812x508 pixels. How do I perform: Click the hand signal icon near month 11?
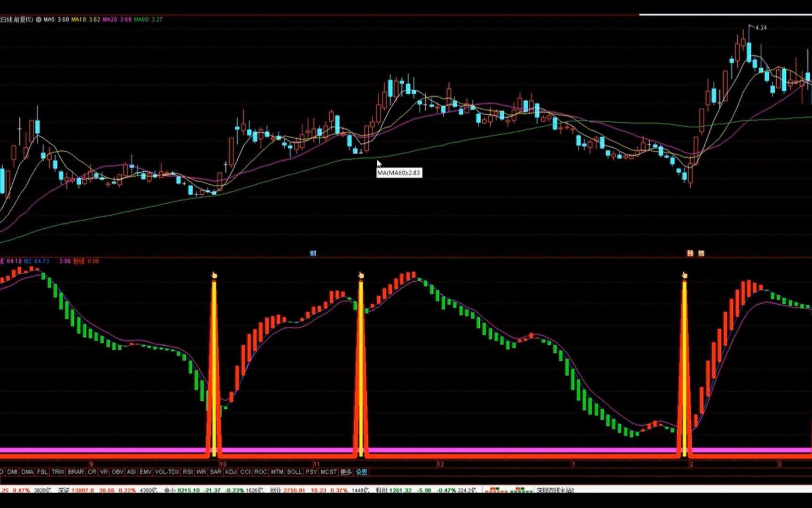point(361,275)
